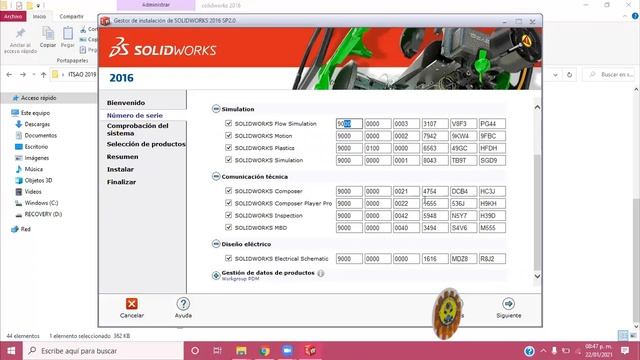This screenshot has width=640, height=360.
Task: Show hidden system tray icons
Action: coord(543,351)
